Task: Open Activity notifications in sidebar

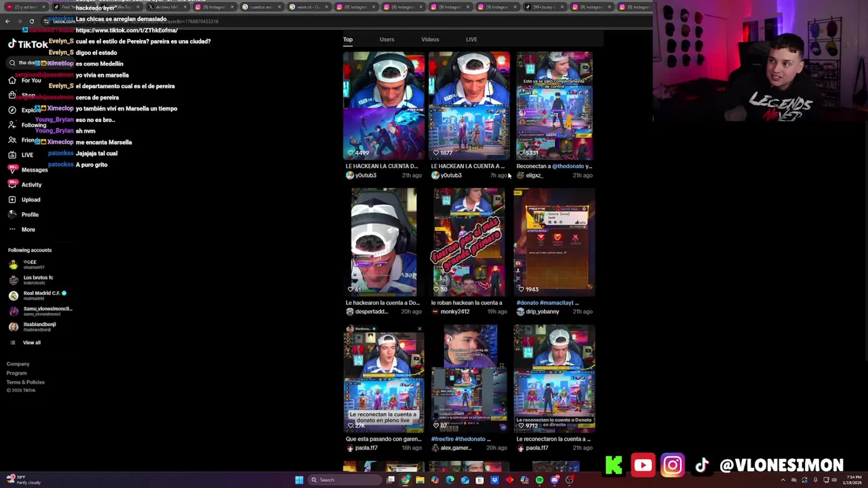Action: [25, 184]
